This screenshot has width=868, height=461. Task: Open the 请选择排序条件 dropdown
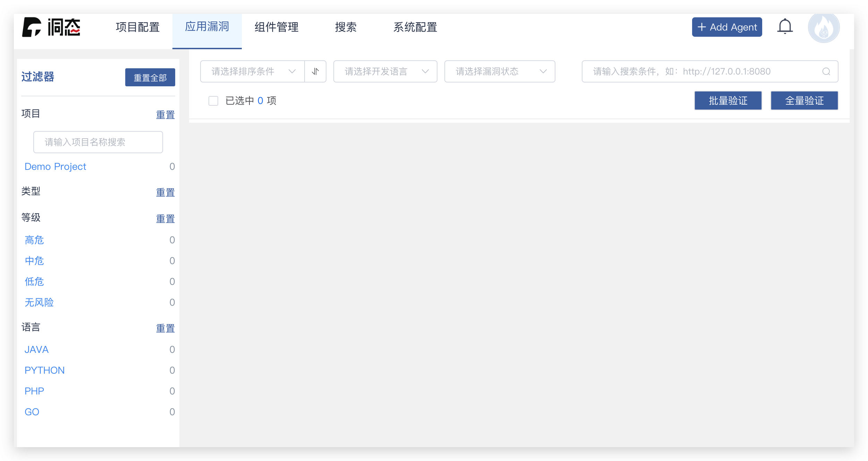pyautogui.click(x=252, y=71)
